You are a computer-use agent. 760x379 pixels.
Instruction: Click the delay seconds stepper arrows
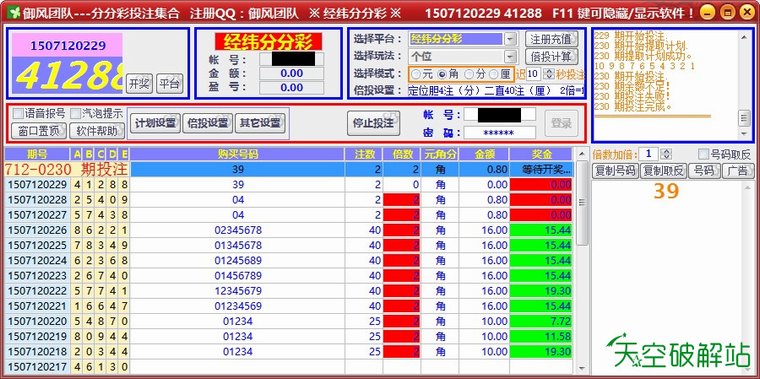pyautogui.click(x=549, y=74)
